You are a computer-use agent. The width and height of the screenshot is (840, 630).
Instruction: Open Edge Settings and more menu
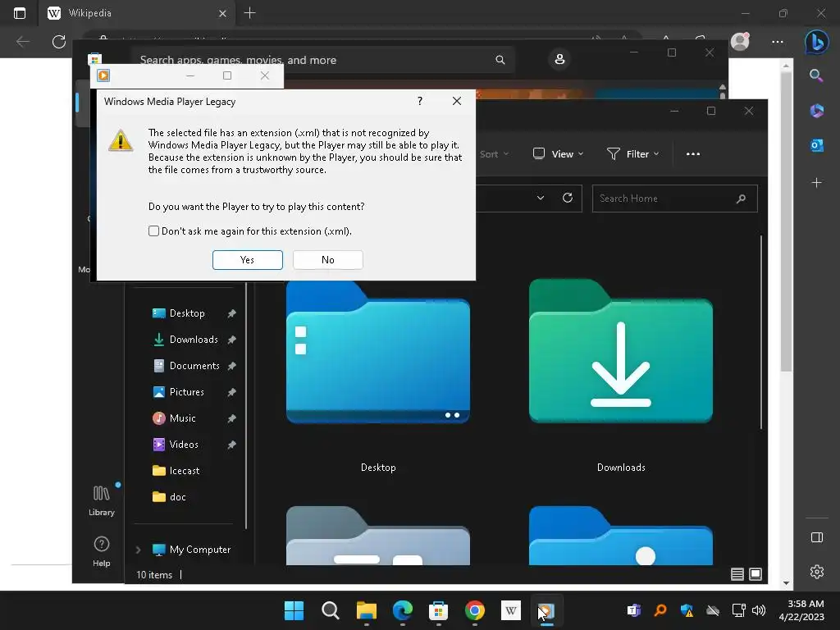[x=778, y=42]
